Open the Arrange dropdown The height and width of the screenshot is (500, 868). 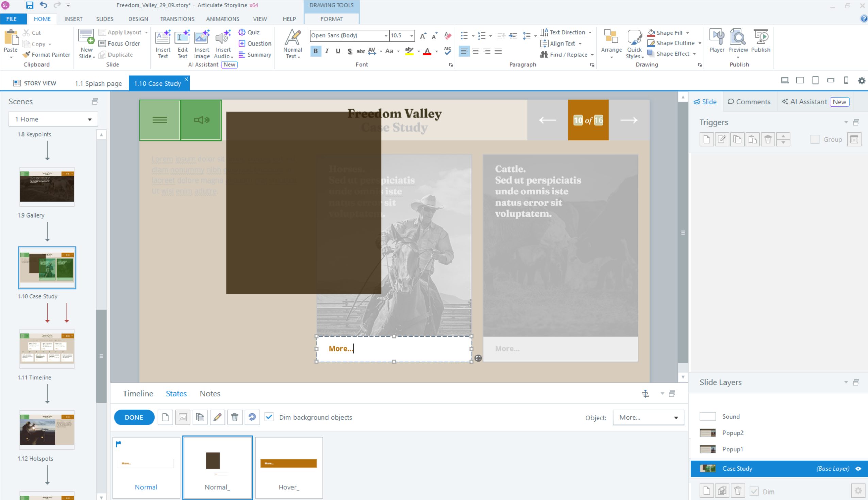611,44
